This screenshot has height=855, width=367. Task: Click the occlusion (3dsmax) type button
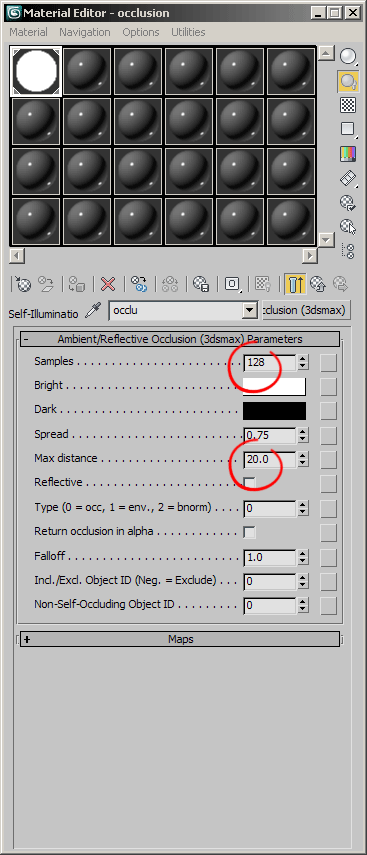pos(305,310)
